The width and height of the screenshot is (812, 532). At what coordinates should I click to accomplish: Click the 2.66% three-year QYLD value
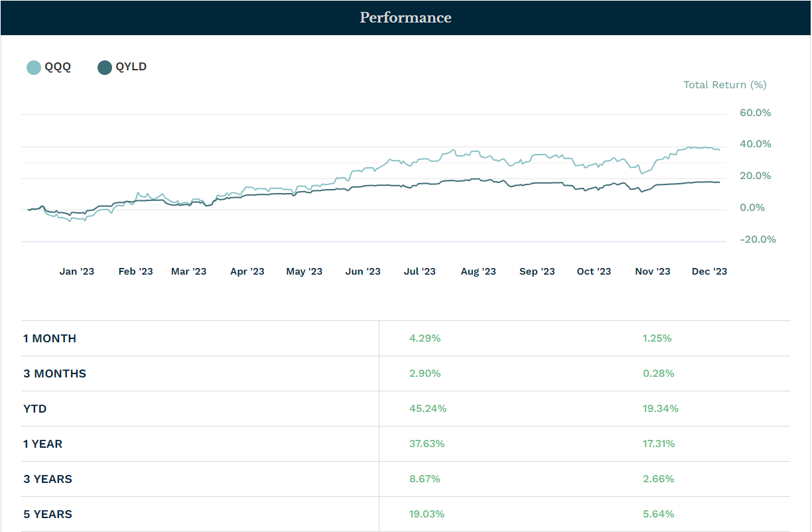click(659, 479)
